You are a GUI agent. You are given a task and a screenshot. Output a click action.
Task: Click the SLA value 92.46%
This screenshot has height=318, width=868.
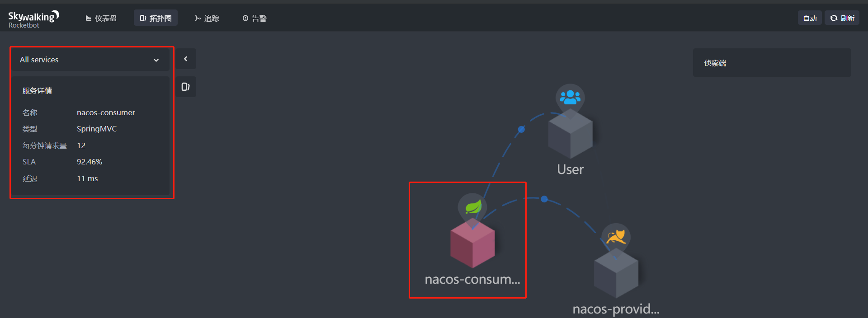90,162
